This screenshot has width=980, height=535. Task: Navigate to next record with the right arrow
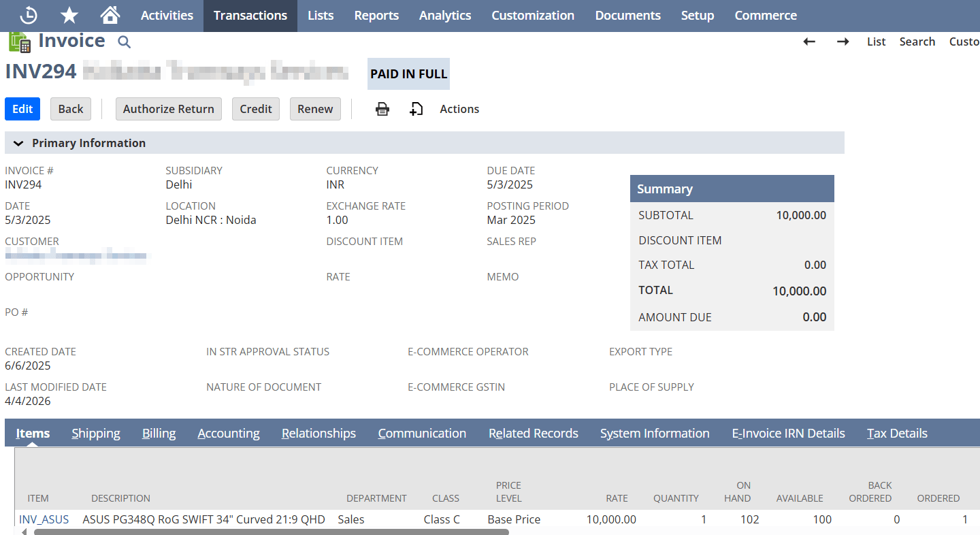click(843, 42)
